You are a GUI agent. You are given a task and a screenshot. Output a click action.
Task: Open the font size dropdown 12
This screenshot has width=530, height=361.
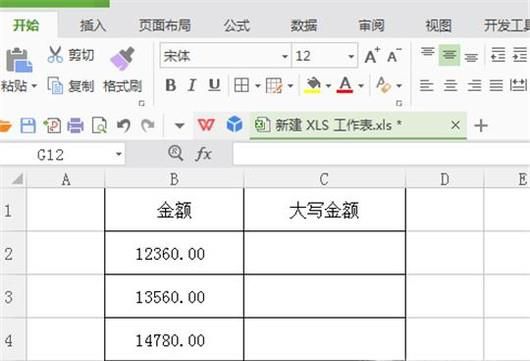click(x=351, y=56)
